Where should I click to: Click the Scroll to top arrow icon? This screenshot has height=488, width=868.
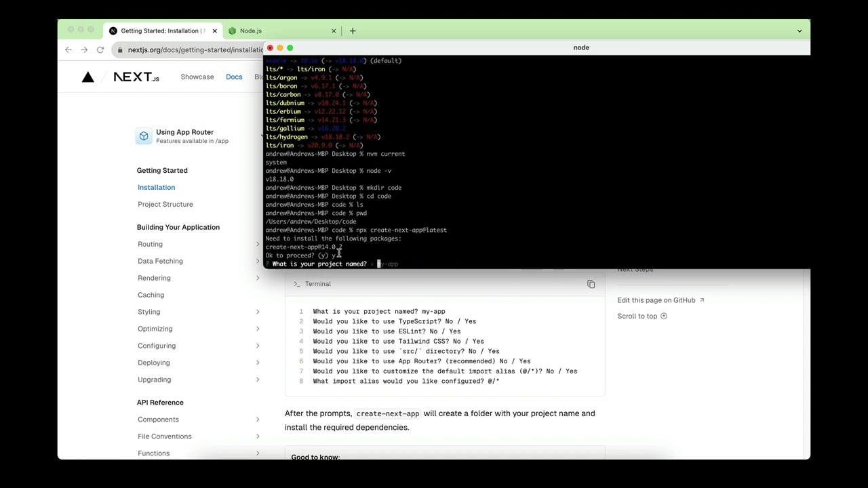click(664, 316)
